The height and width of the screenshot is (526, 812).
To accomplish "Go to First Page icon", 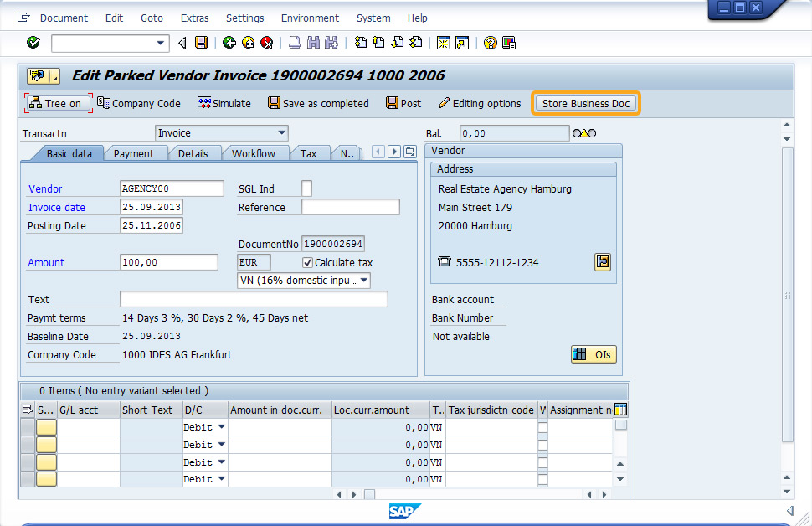I will click(x=360, y=43).
